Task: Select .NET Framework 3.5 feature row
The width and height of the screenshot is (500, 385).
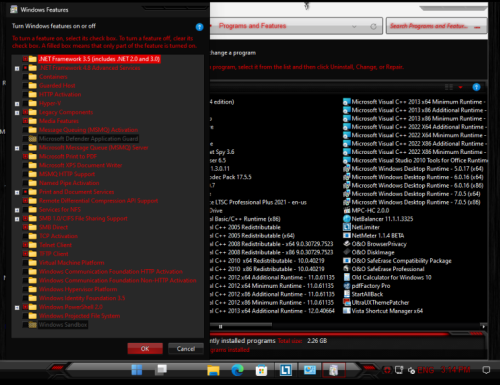Action: pos(99,59)
